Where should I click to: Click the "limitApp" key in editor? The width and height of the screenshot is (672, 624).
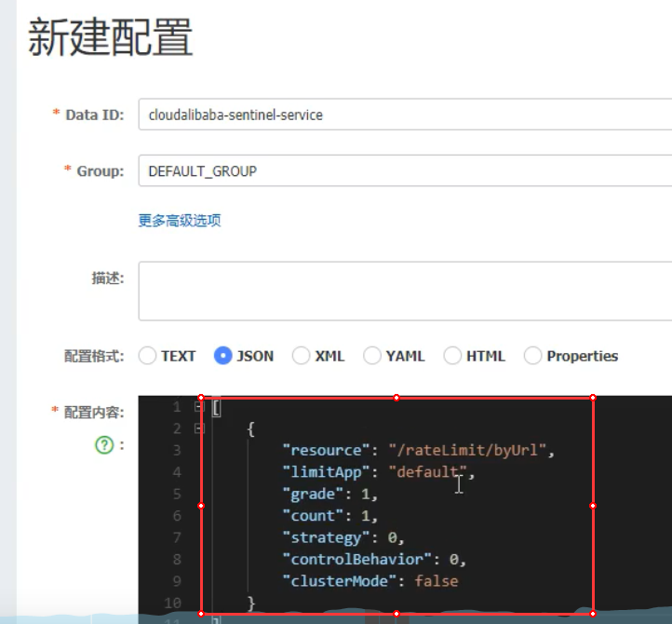point(326,472)
